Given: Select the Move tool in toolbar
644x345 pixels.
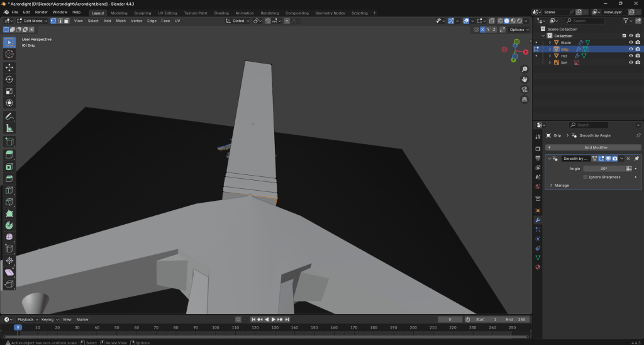Looking at the screenshot, I should (9, 67).
